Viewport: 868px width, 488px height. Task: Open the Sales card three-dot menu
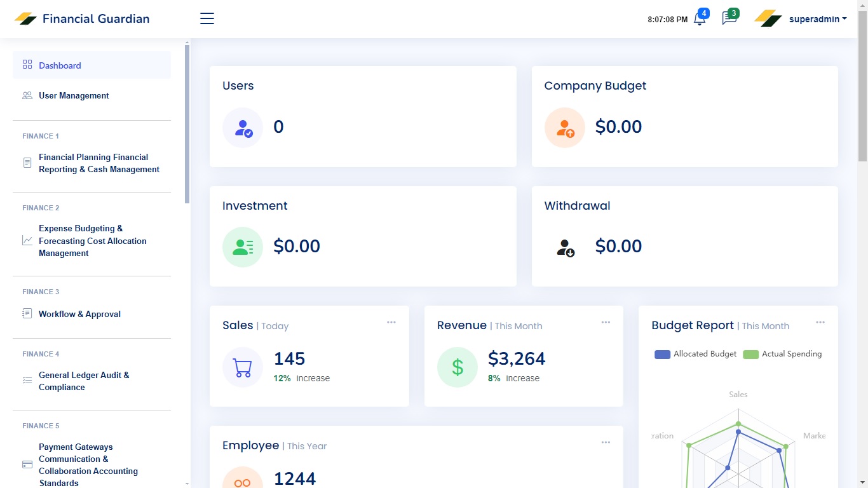coord(391,323)
